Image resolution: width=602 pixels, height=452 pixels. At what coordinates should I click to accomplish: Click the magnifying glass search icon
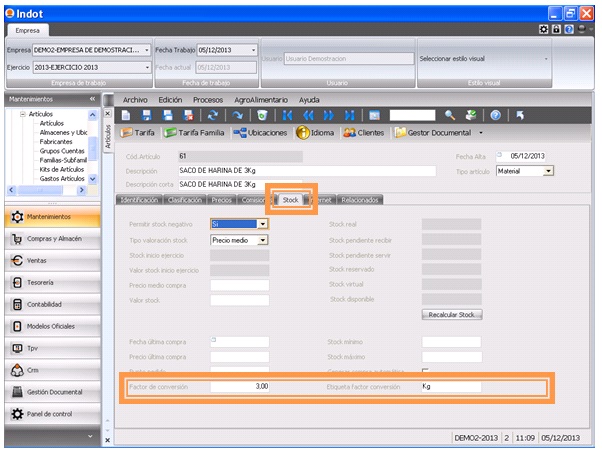click(x=450, y=115)
